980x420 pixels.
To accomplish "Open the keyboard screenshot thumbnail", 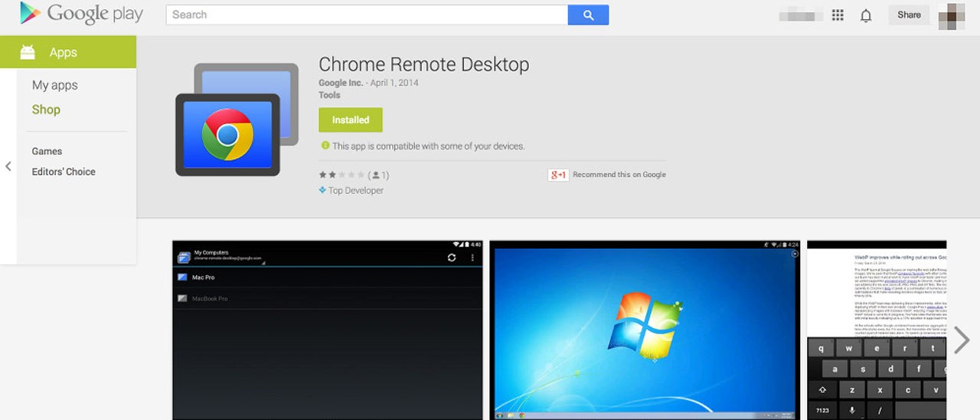I will click(x=877, y=330).
